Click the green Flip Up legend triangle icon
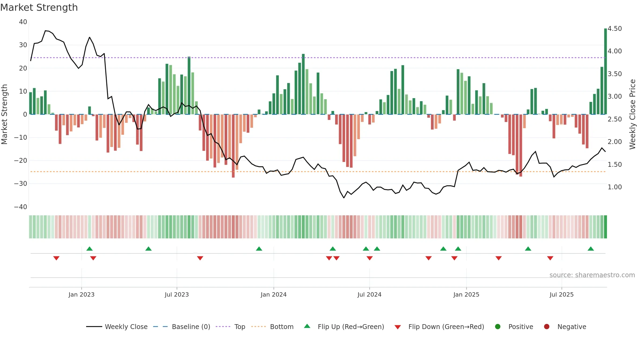This screenshot has height=362, width=644. (307, 326)
